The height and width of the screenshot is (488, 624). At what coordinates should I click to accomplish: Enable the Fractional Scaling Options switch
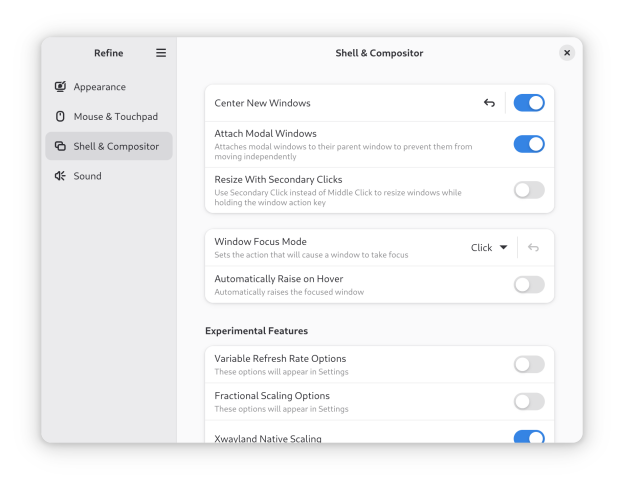click(529, 402)
